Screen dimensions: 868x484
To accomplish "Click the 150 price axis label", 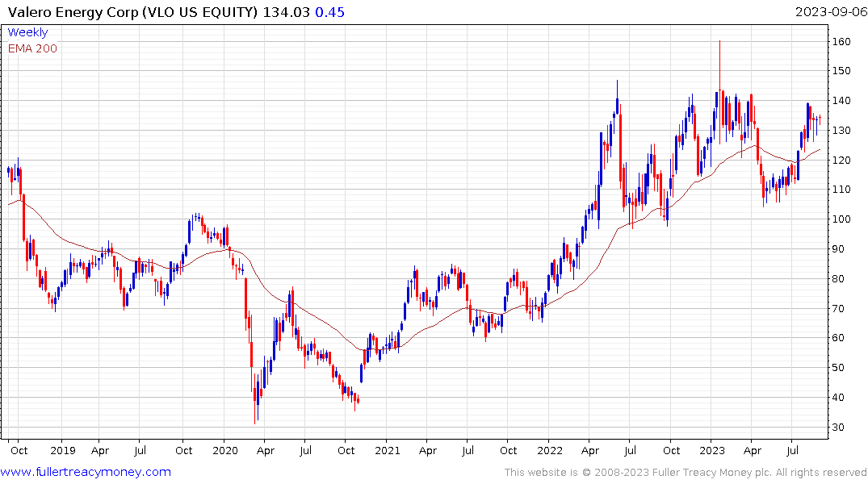I will (841, 71).
